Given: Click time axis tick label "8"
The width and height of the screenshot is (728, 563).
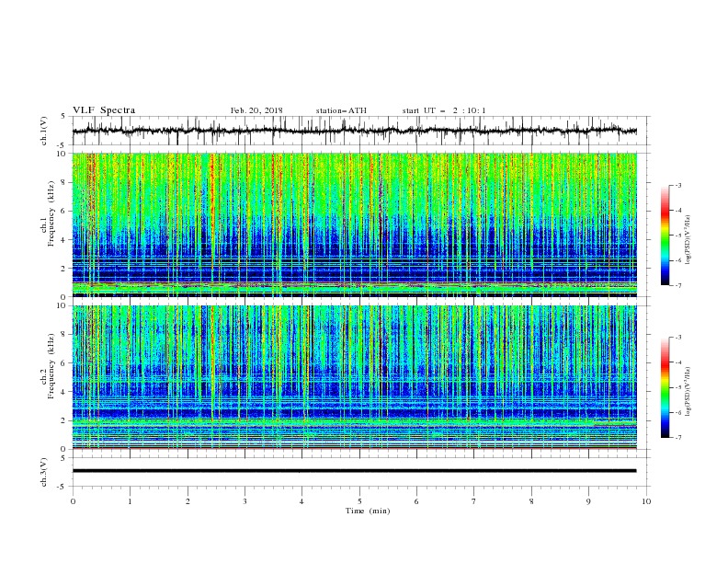Looking at the screenshot, I should click(531, 501).
